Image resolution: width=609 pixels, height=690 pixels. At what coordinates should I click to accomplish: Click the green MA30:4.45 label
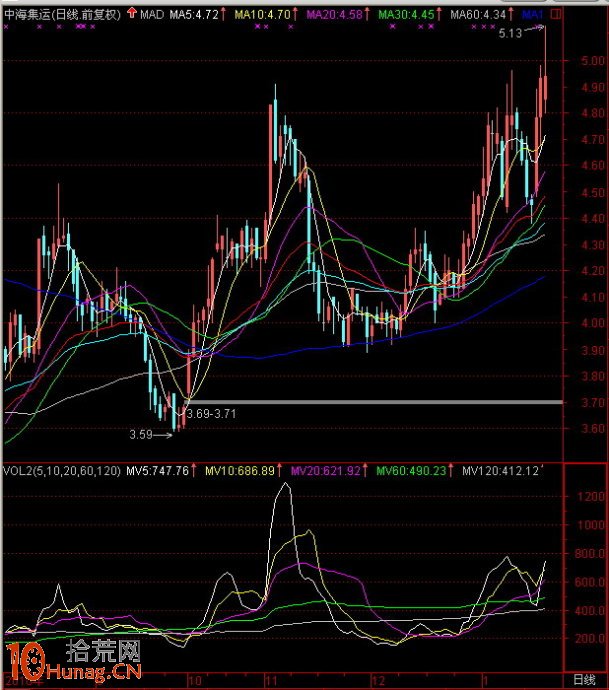click(407, 15)
